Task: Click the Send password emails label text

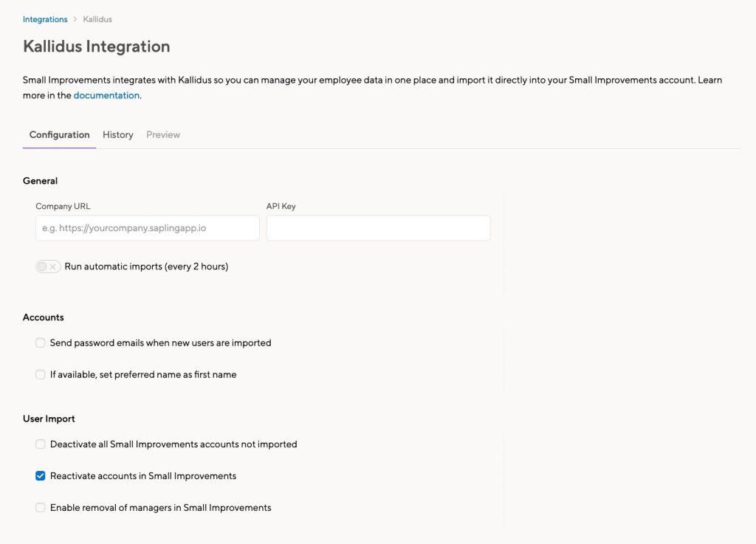Action: pos(160,343)
